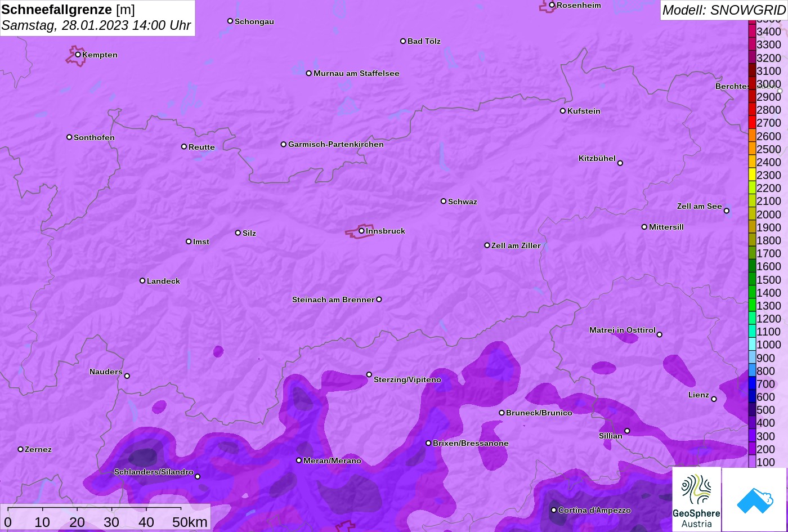Click the Reutte marker dot

184,147
